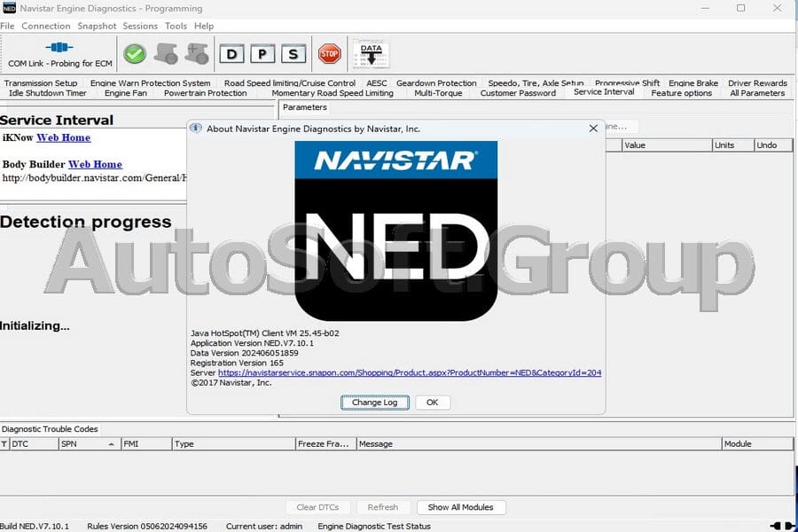This screenshot has height=532, width=798.
Task: Open the DATA tool on the toolbar
Action: [x=371, y=53]
